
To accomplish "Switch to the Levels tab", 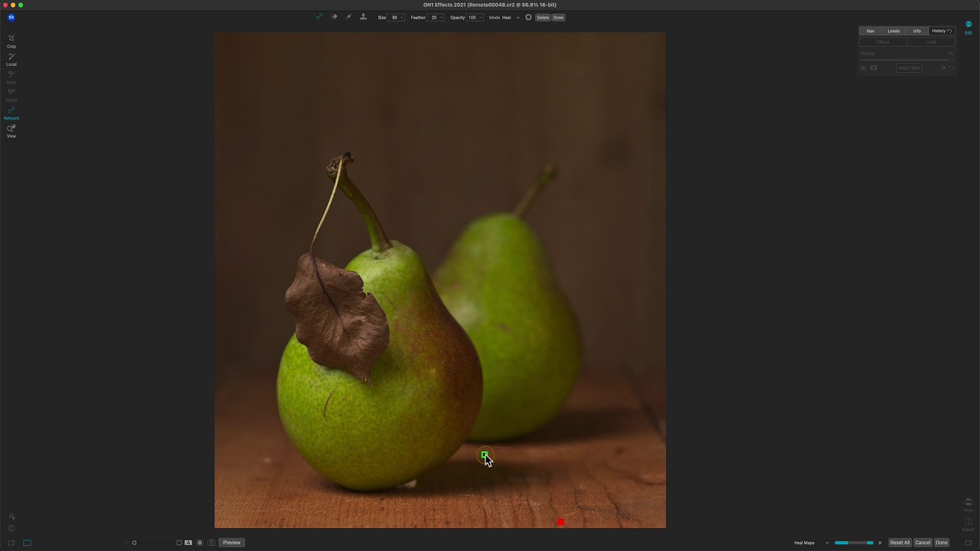I will (893, 31).
